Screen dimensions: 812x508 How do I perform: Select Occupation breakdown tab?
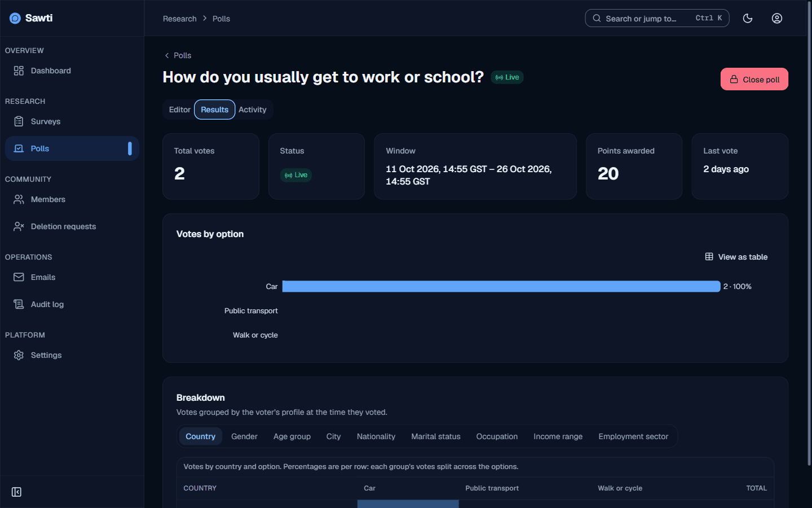coord(497,436)
